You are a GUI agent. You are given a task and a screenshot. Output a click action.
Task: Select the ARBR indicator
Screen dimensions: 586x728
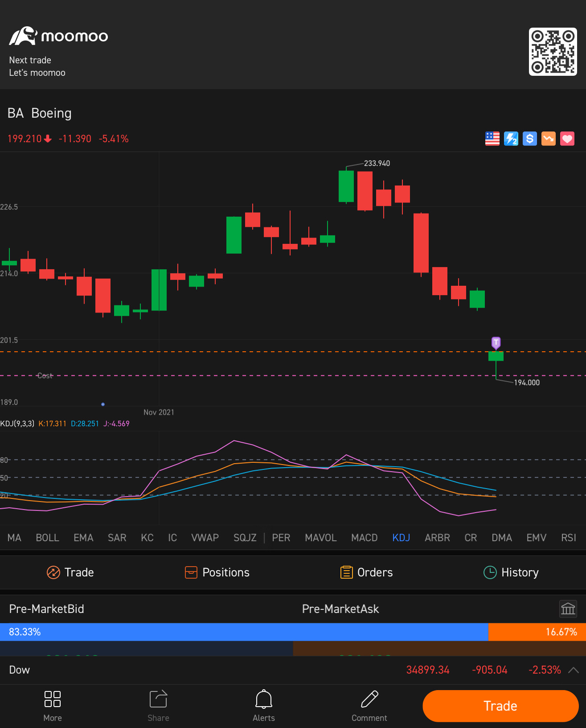[437, 538]
